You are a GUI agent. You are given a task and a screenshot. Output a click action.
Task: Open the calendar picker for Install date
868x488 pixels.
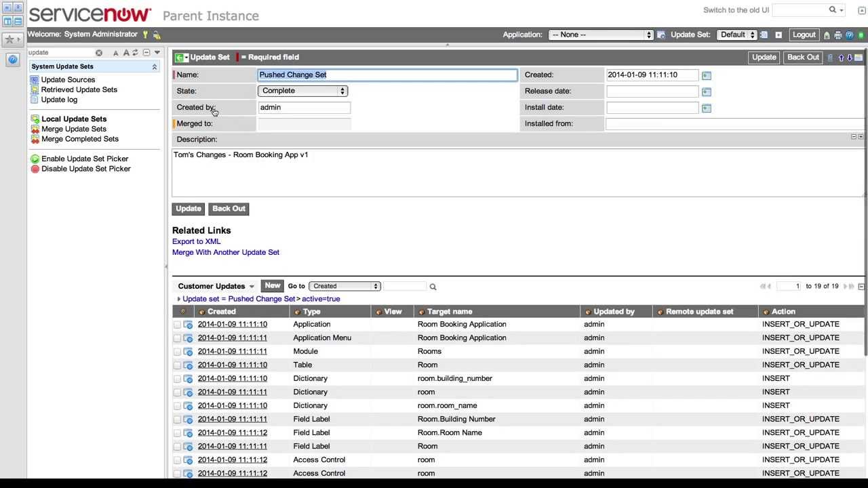[x=706, y=108]
